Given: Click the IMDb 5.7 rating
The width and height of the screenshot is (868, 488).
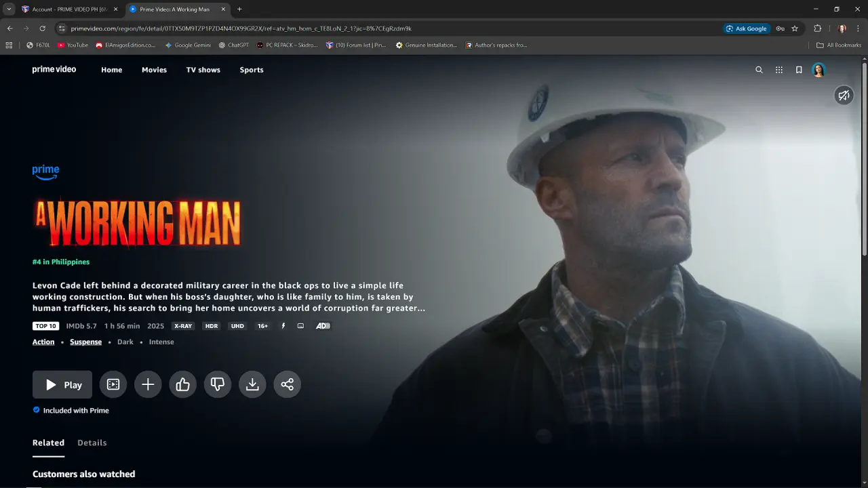Looking at the screenshot, I should point(81,326).
